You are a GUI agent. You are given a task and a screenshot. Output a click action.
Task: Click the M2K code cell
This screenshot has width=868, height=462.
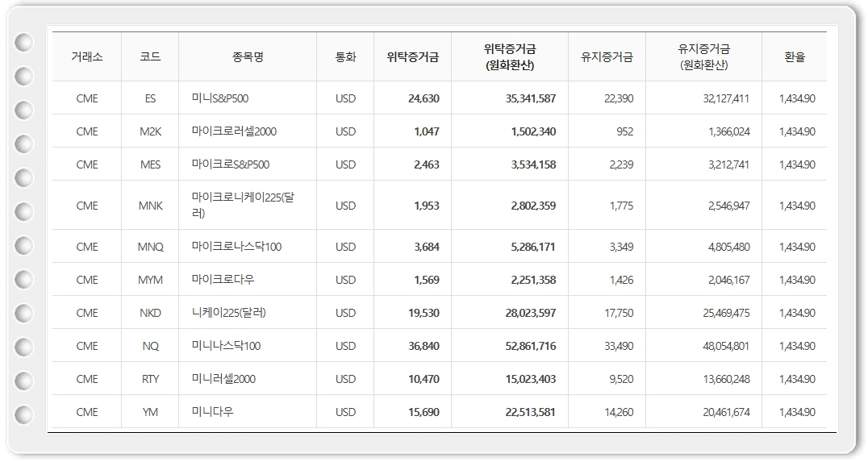150,131
